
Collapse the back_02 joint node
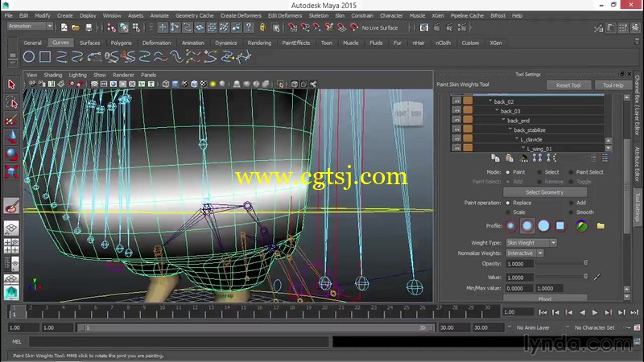pos(490,101)
